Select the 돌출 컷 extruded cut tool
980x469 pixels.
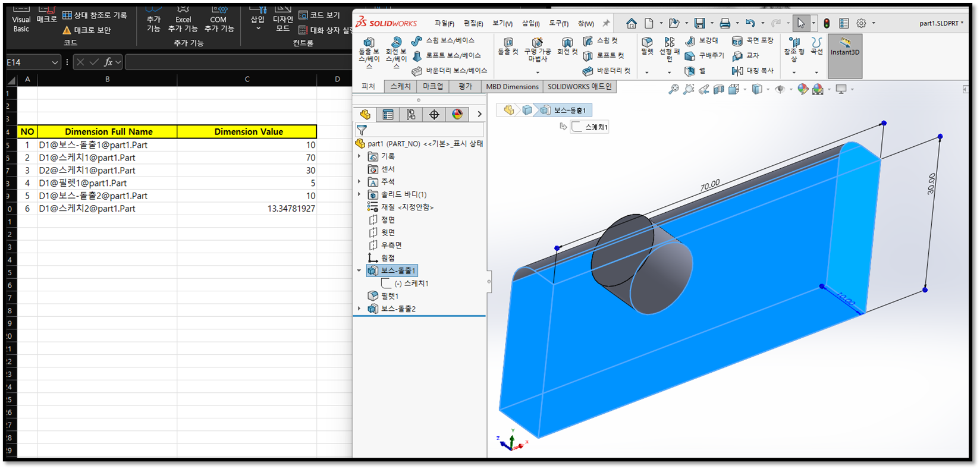pyautogui.click(x=508, y=46)
